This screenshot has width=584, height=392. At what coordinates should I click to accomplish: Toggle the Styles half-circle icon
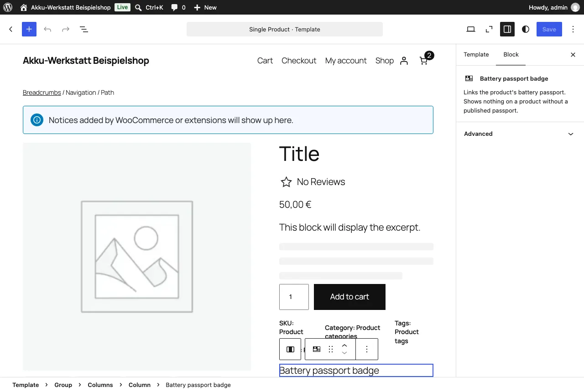526,29
